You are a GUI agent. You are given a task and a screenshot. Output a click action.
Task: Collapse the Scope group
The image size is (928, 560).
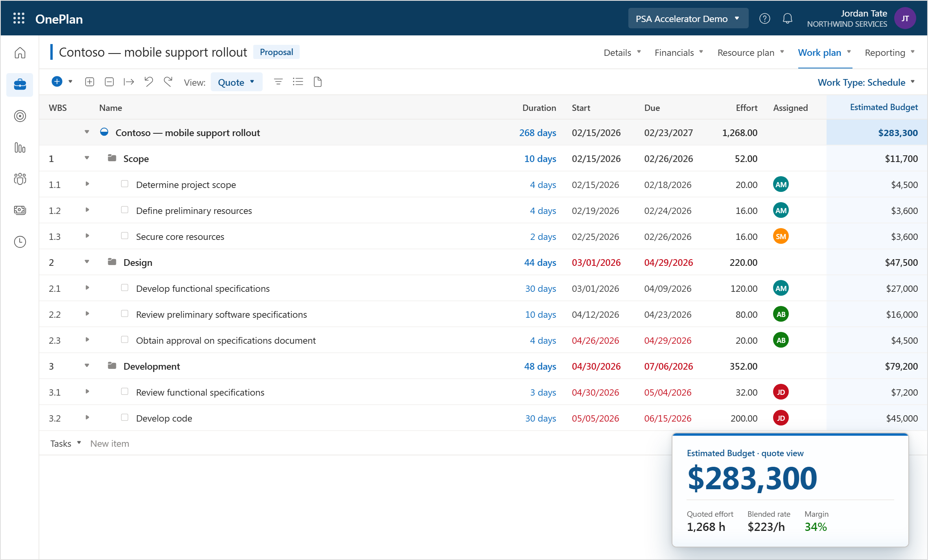point(87,158)
